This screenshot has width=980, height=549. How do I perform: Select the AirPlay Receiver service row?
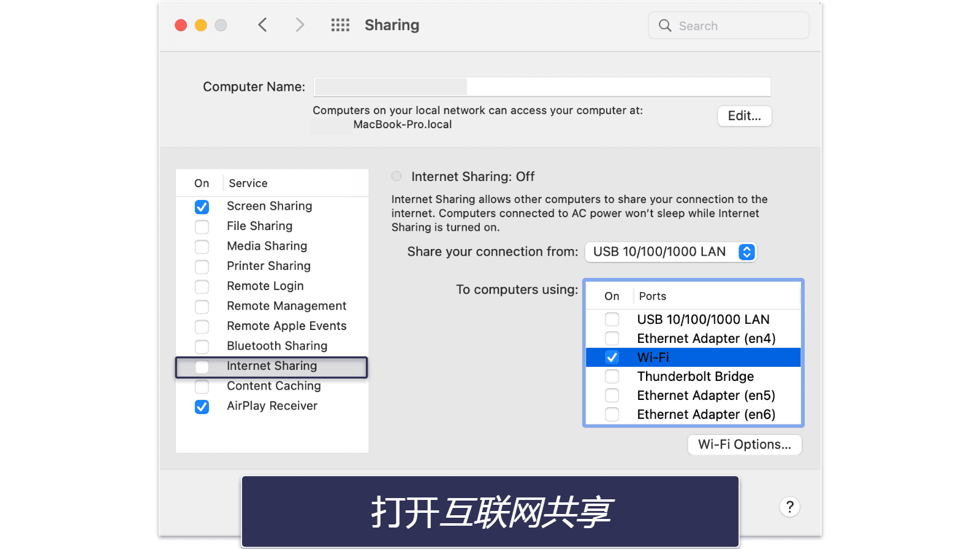tap(272, 406)
